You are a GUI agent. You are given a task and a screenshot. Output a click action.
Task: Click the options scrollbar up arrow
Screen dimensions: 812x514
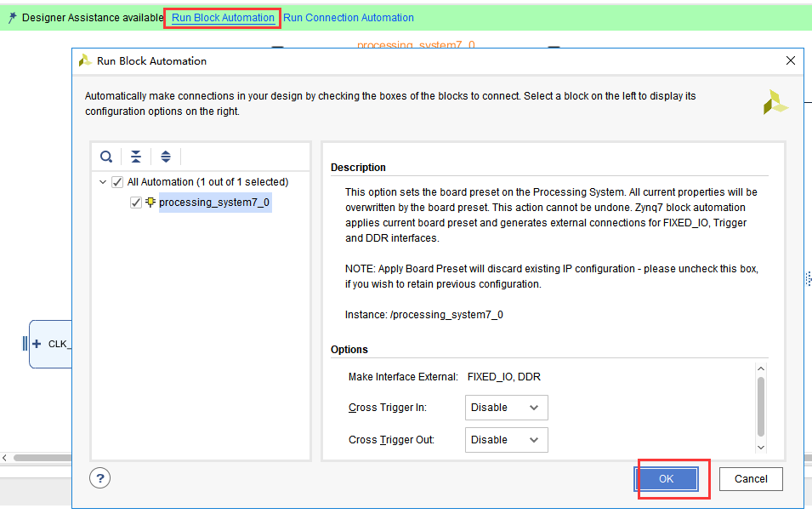pos(761,368)
